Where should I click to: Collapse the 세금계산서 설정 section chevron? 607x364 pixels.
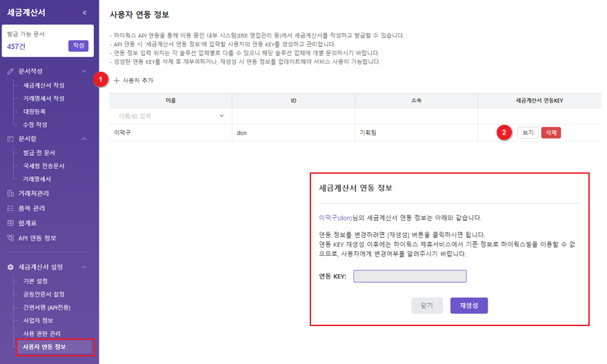pos(83,267)
